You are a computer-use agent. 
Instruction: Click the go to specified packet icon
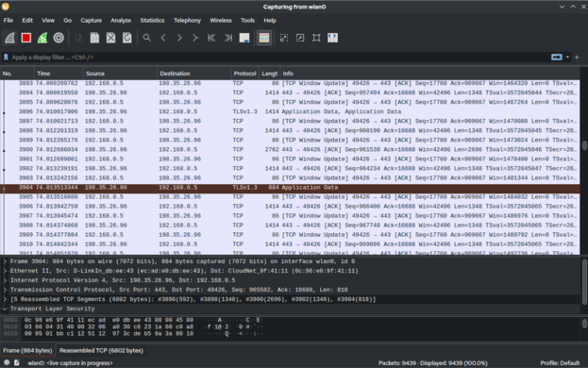click(195, 38)
